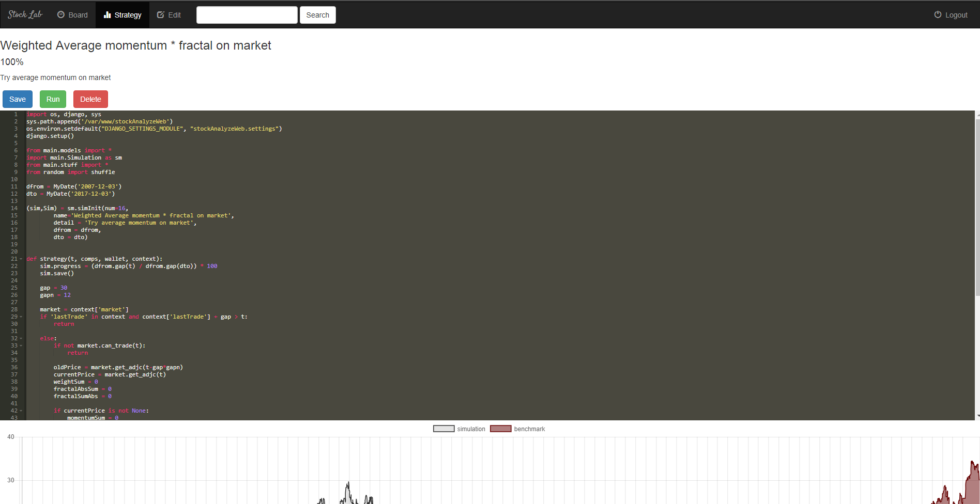Fold the currentPrice check at line 42
Screen dimensions: 980x504
click(21, 411)
